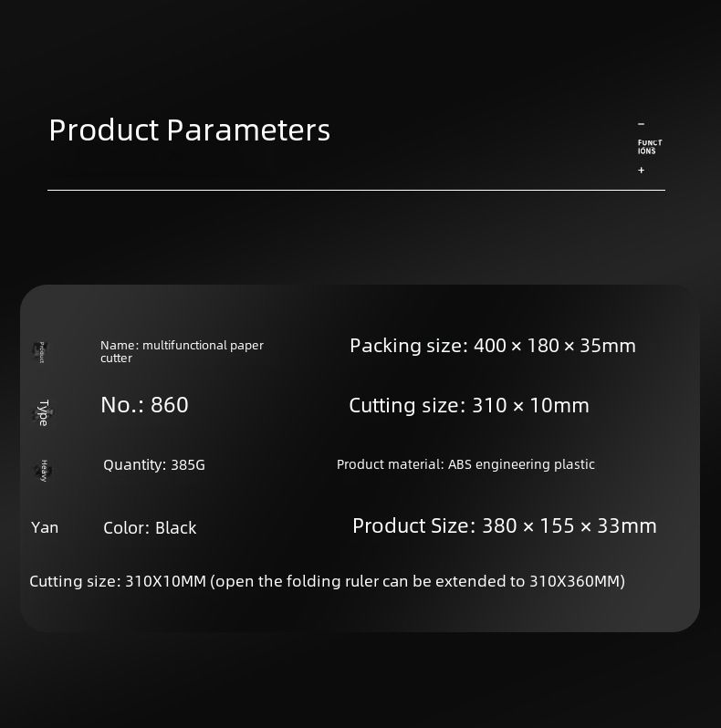Click the Product material: ABS engineering plastic text

(x=465, y=464)
